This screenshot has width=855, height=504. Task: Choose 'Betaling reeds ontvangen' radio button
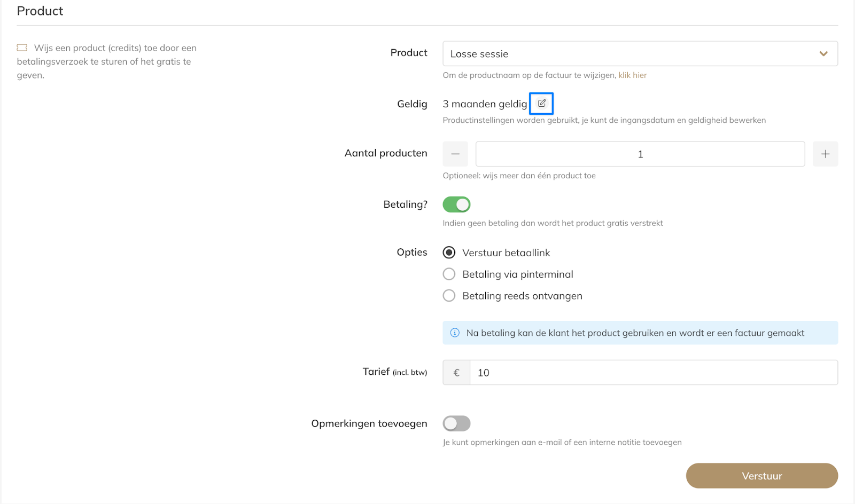point(449,296)
